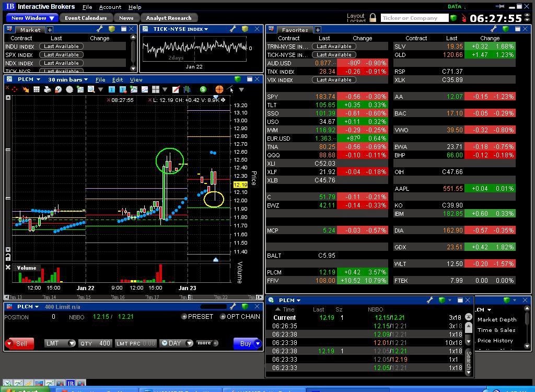This screenshot has height=392, width=535.
Task: Click the clock time period icon in chart toolbar
Action: (59, 89)
